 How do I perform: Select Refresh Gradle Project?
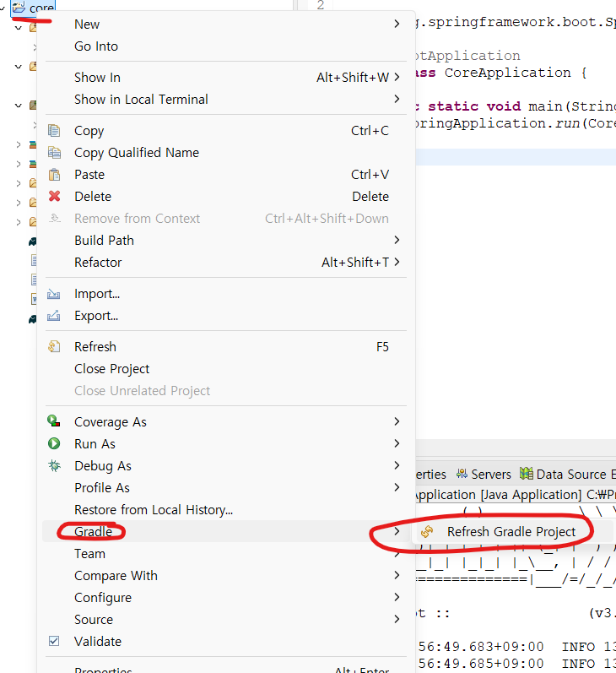coord(513,532)
